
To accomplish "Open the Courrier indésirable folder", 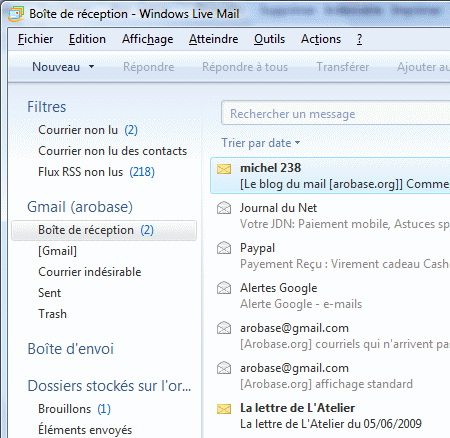I will click(90, 272).
